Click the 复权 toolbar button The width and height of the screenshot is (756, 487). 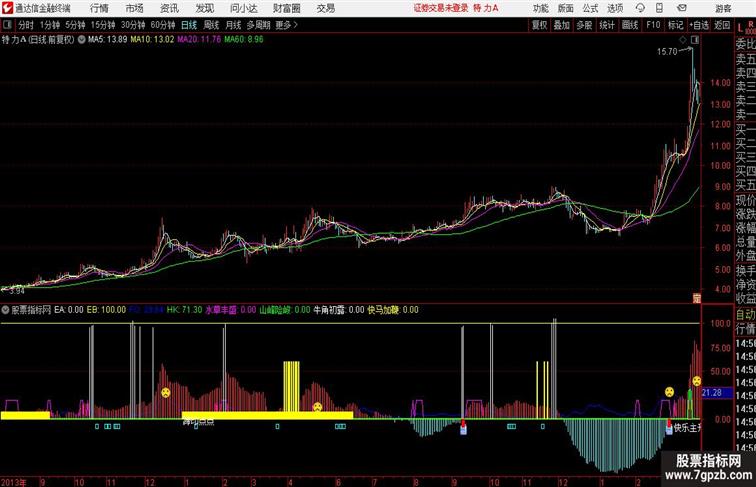tap(540, 25)
